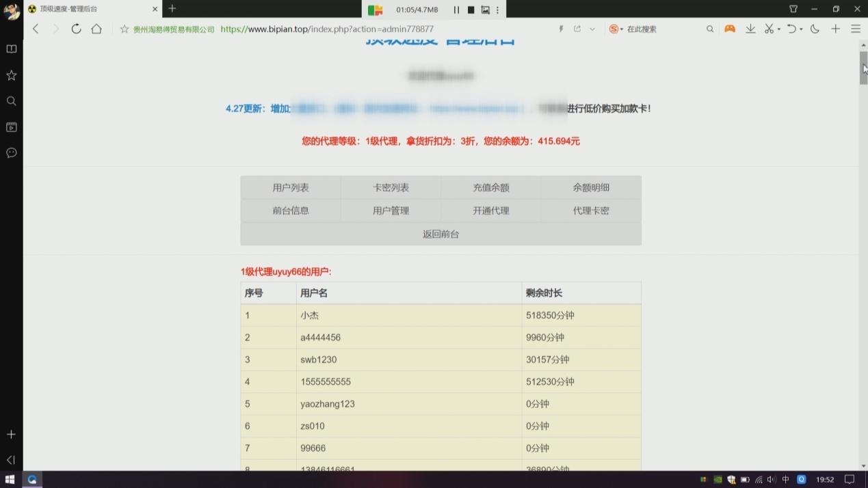Screen dimensions: 868x488
Task: Open the taskbar network icon
Action: coord(759,480)
